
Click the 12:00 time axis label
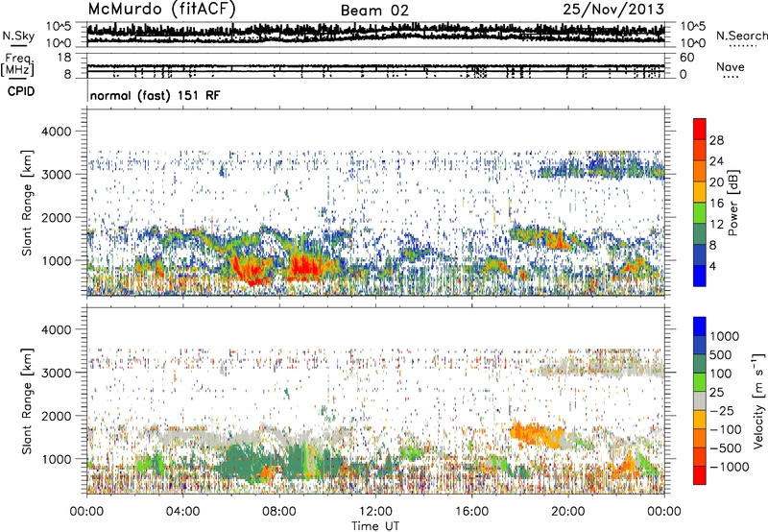click(x=375, y=512)
